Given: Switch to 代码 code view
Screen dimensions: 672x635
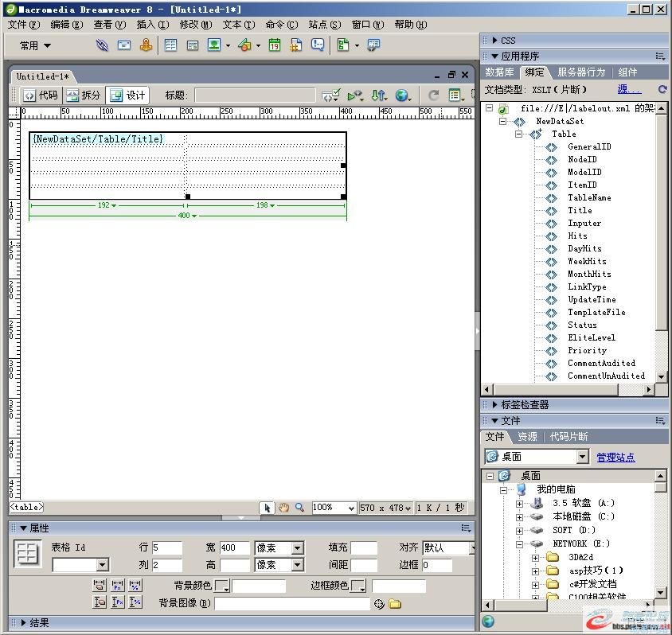Looking at the screenshot, I should (40, 95).
